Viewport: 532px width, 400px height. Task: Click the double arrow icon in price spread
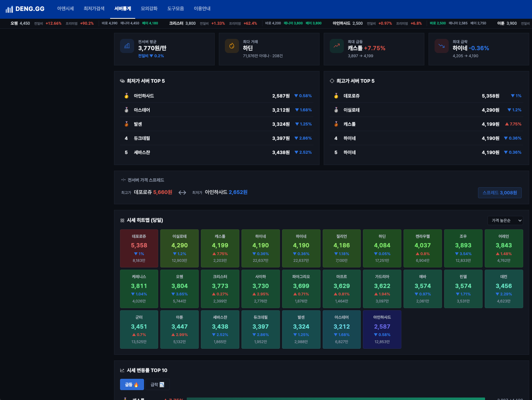(182, 193)
